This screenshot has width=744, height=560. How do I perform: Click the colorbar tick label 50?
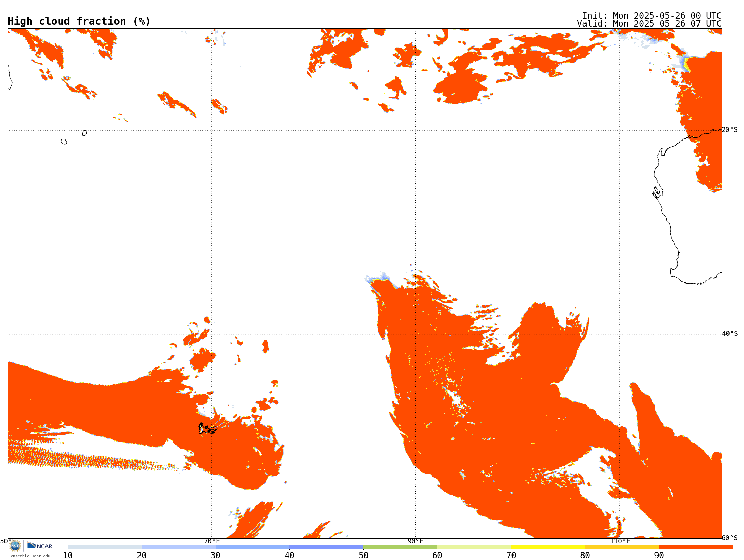click(x=363, y=556)
